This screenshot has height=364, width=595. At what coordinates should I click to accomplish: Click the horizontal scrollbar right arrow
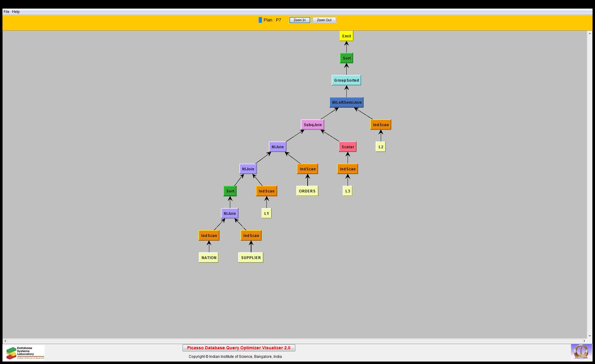(584, 341)
